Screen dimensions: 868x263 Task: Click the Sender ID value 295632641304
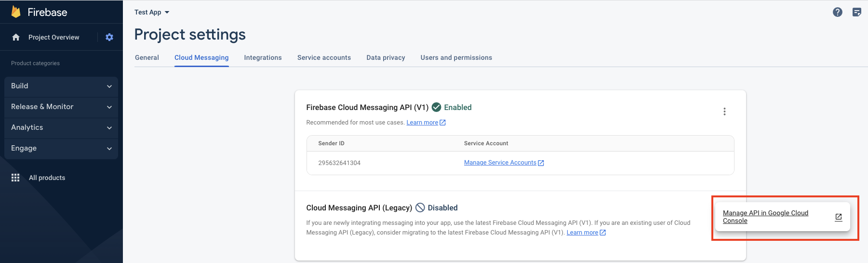click(x=339, y=163)
